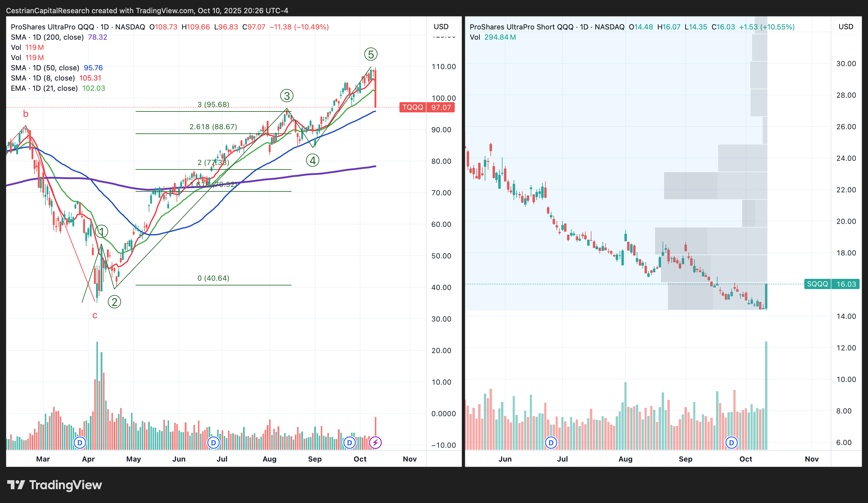Toggle the EMA 21 close indicator legend
The width and height of the screenshot is (868, 503).
click(44, 88)
